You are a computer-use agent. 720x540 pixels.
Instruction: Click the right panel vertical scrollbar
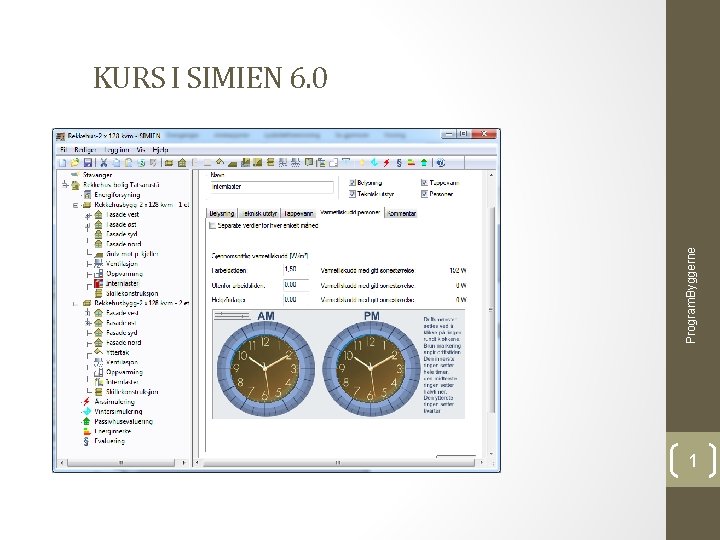(491, 314)
